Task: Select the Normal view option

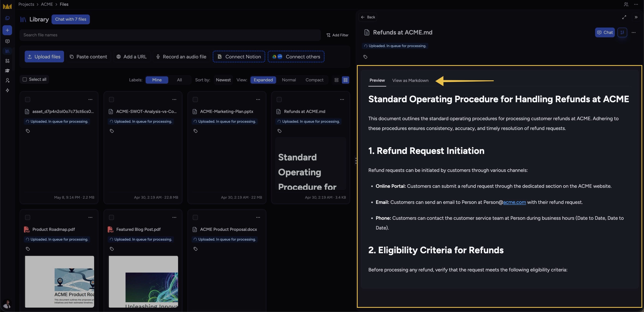Action: click(x=289, y=80)
